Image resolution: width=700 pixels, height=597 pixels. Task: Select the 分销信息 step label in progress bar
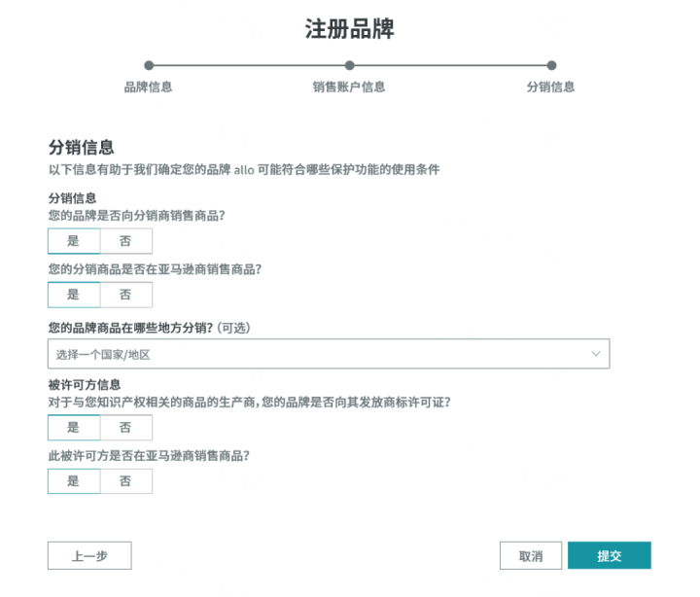tap(550, 87)
